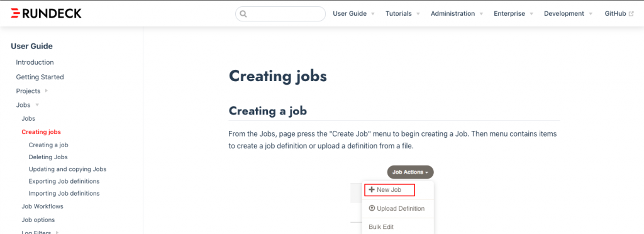Open Getting Started in the sidebar

coord(40,77)
